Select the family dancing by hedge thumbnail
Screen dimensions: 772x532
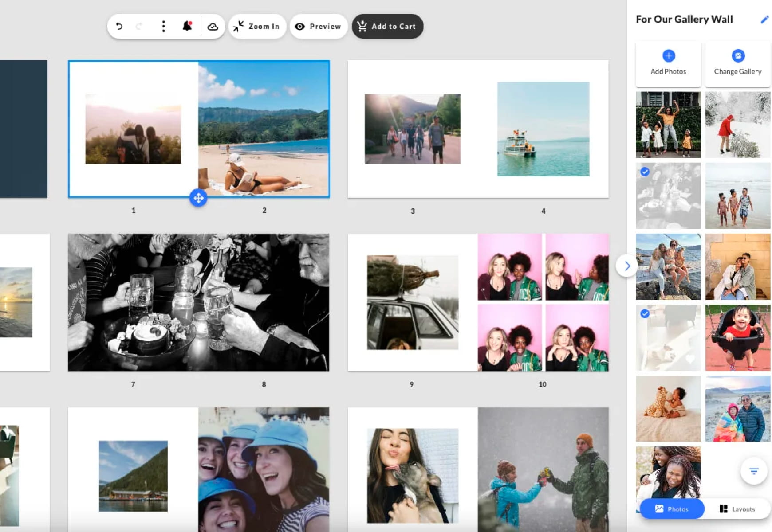tap(668, 125)
